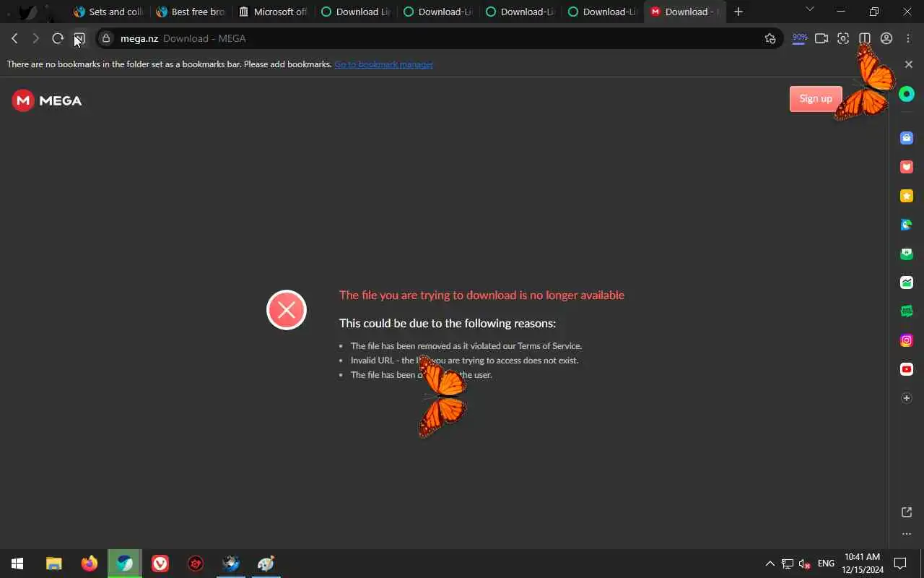Screen dimensions: 924x578
Task: Add page to favorites star icon
Action: coord(770,38)
